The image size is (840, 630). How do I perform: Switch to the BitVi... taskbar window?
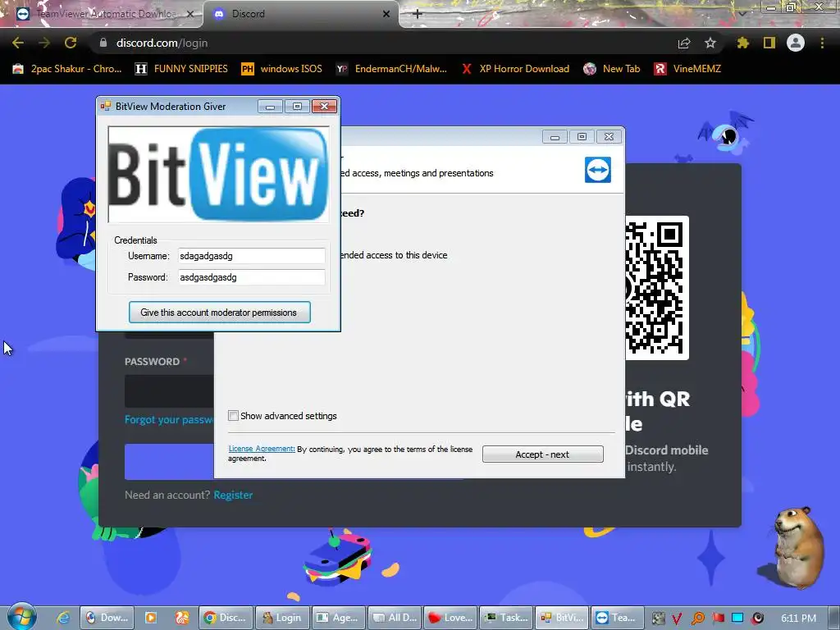click(x=562, y=618)
